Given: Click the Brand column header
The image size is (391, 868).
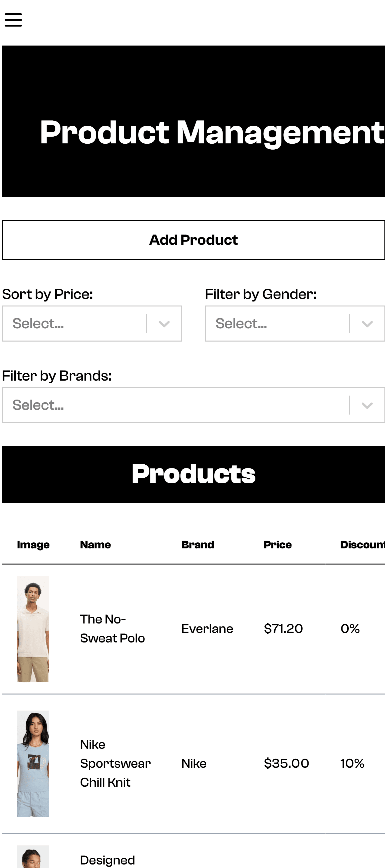Looking at the screenshot, I should click(x=197, y=545).
